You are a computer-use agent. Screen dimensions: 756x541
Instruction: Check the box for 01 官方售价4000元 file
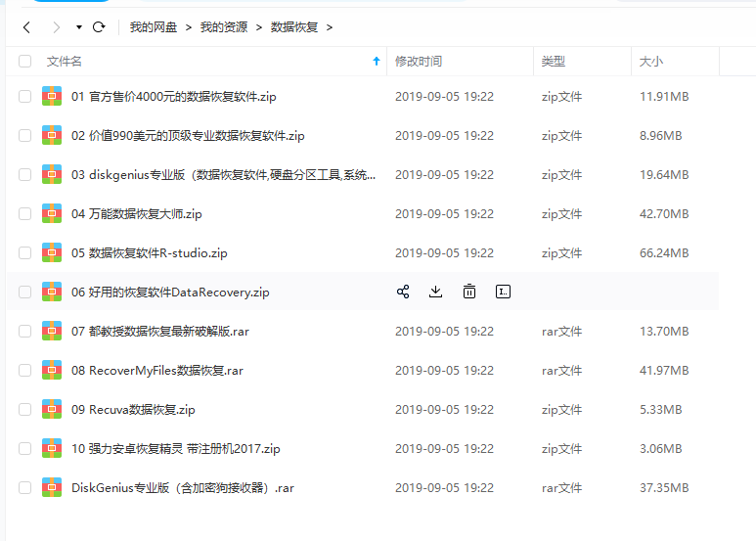point(25,97)
